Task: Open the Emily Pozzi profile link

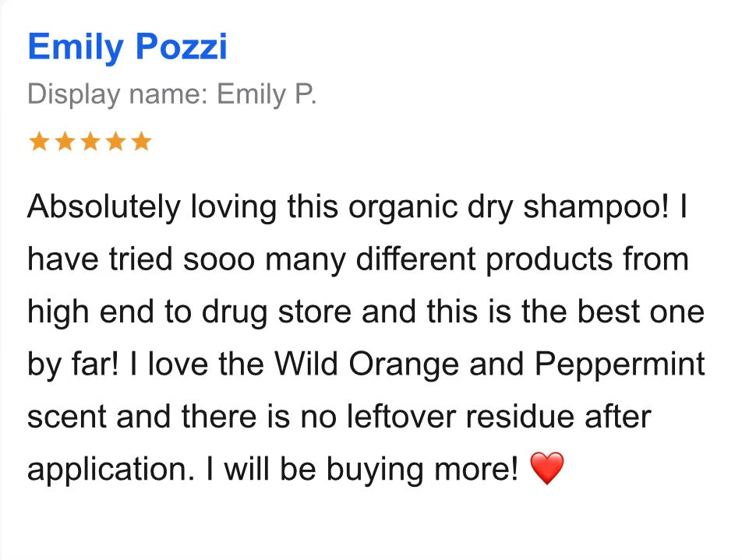Action: click(x=127, y=47)
